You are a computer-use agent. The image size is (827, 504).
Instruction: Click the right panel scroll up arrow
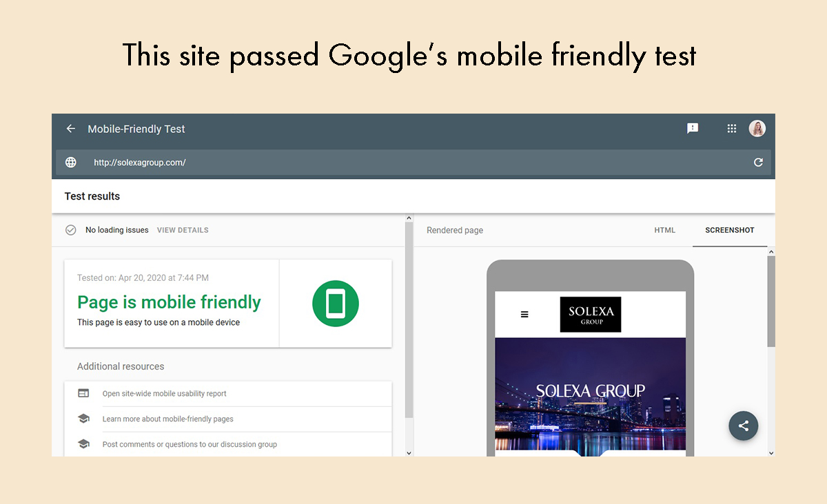click(x=771, y=252)
